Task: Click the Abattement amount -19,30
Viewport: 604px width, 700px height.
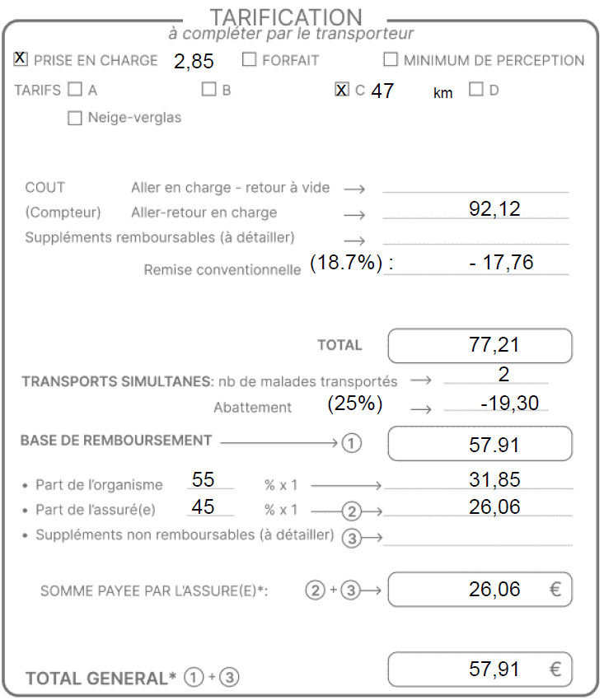Action: click(503, 404)
